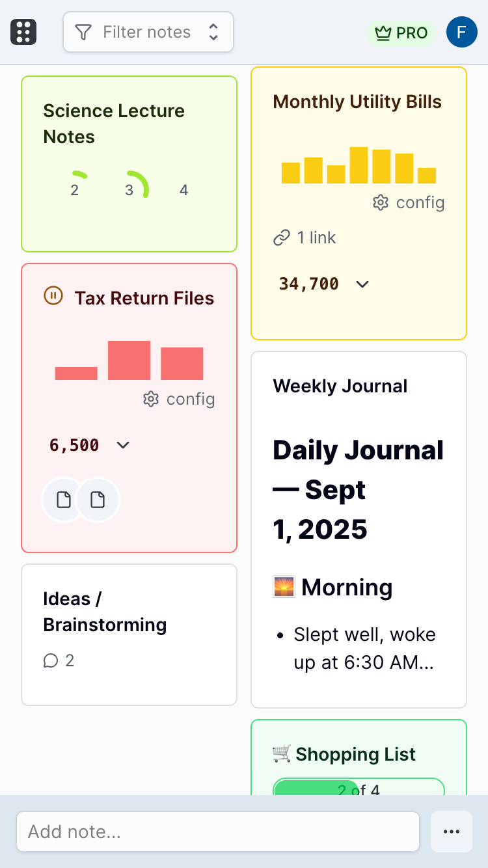Click the Add note input field
This screenshot has width=488, height=868.
pos(218,831)
